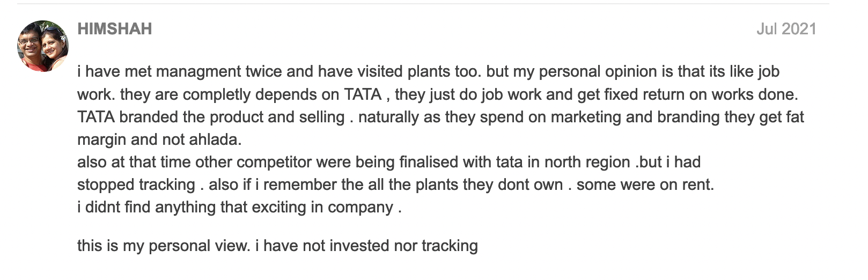Open the Jul 2021 post date link
Viewport: 868px width, 280px height.
tap(786, 29)
